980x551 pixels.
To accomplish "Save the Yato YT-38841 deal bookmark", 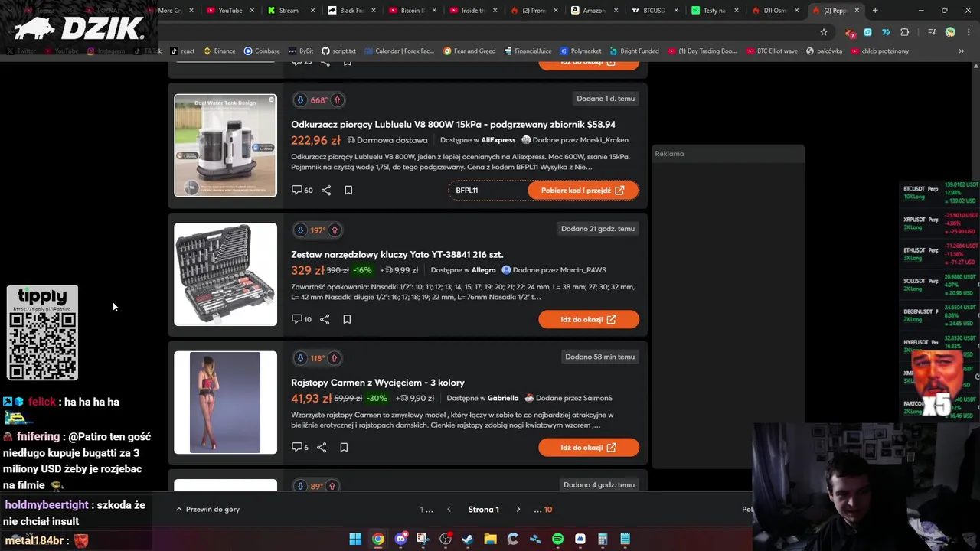I will pos(347,319).
